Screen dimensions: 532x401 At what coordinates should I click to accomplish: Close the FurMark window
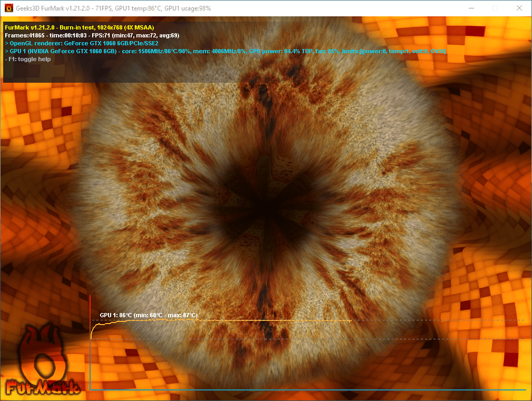click(519, 8)
